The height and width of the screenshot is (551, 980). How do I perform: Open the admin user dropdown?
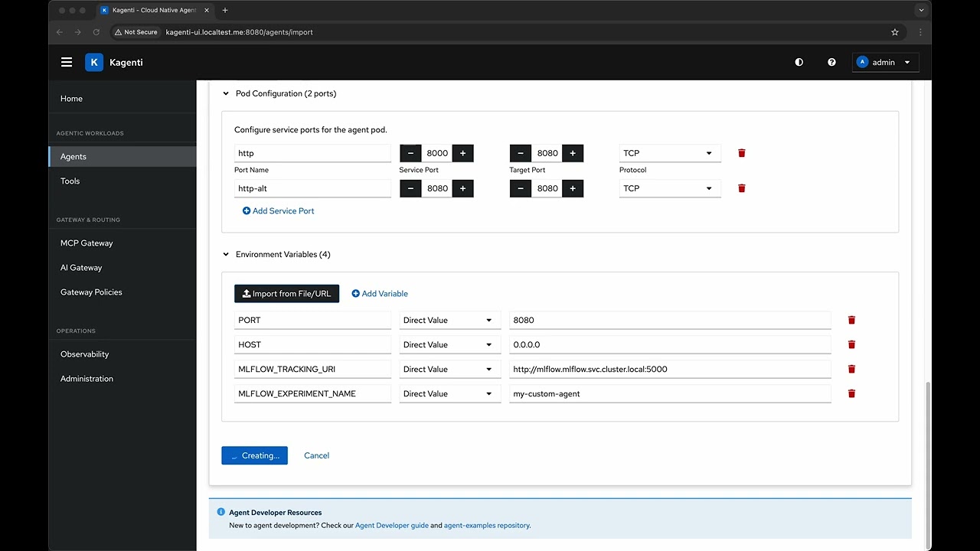885,62
